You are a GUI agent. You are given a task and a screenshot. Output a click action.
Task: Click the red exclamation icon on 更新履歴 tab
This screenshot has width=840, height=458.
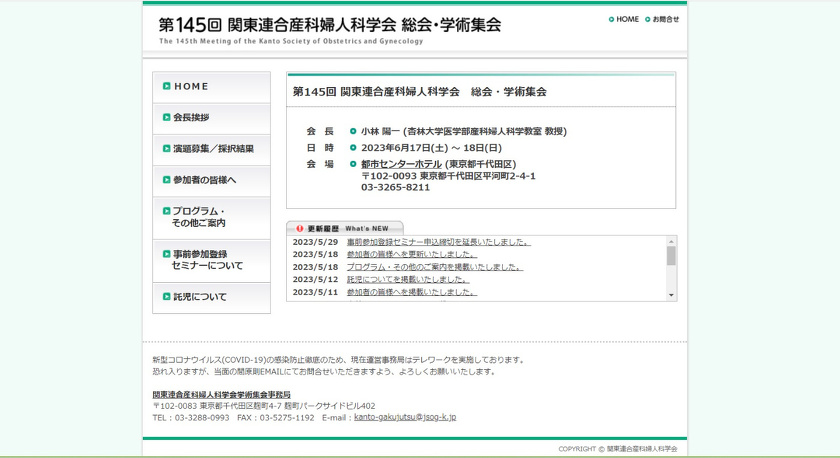[x=299, y=228]
